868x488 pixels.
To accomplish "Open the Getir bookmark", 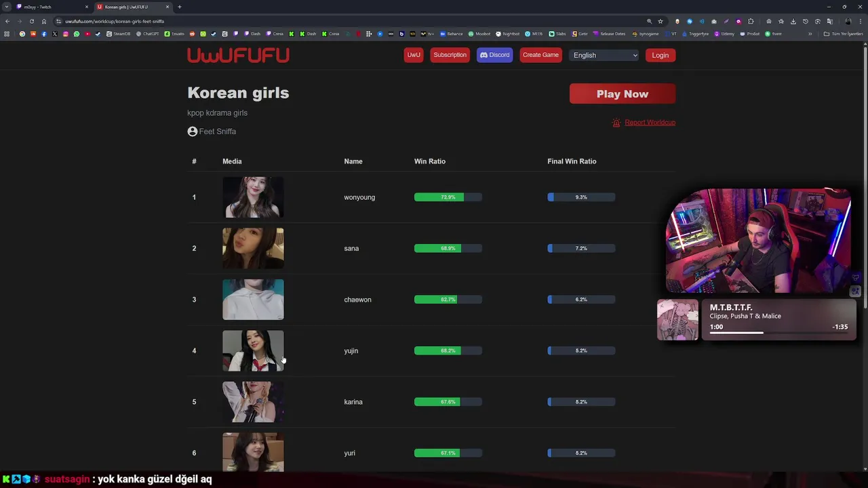I will 580,34.
